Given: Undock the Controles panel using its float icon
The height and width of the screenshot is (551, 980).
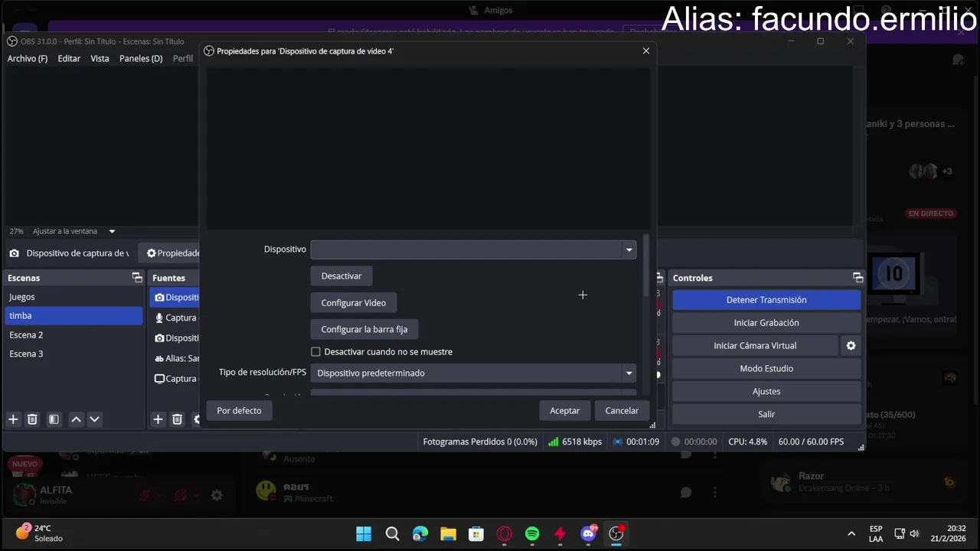Looking at the screenshot, I should [x=857, y=278].
